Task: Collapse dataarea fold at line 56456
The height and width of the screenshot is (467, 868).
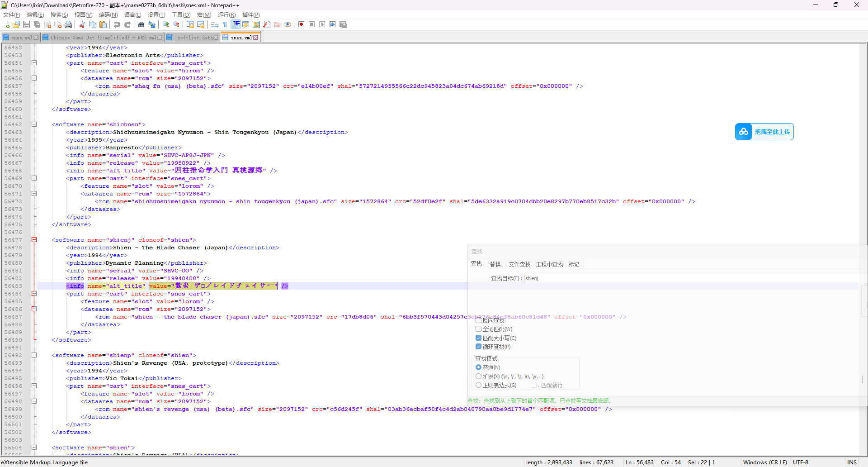Action: pos(34,78)
